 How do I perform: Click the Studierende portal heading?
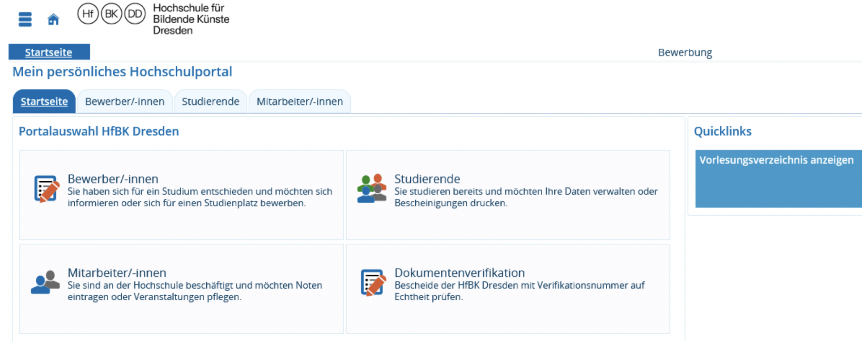427,179
